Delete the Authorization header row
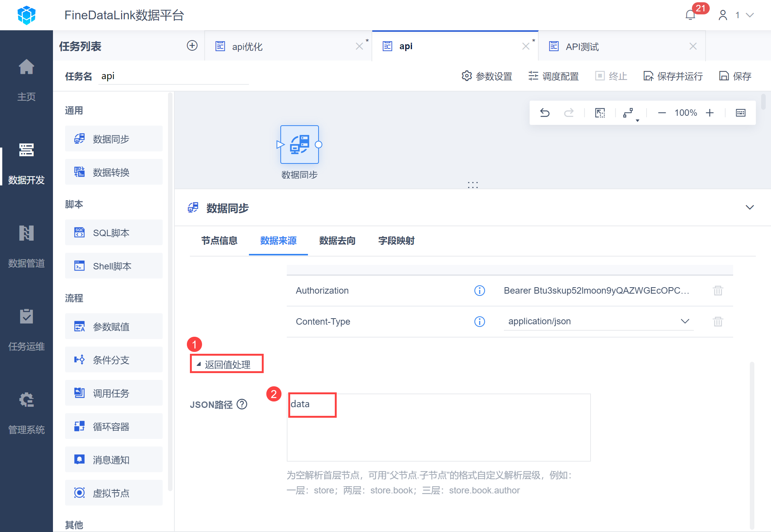Image resolution: width=771 pixels, height=532 pixels. pyautogui.click(x=718, y=291)
